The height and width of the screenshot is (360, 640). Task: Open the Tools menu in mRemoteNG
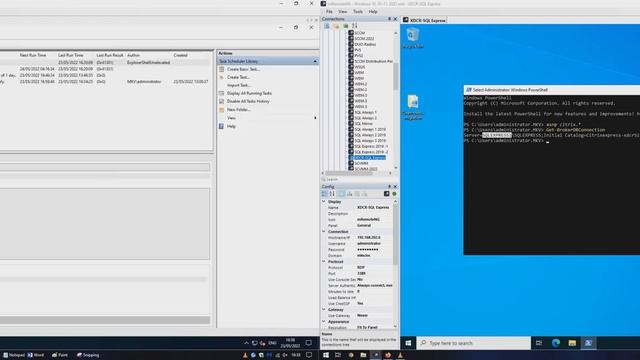tap(358, 11)
